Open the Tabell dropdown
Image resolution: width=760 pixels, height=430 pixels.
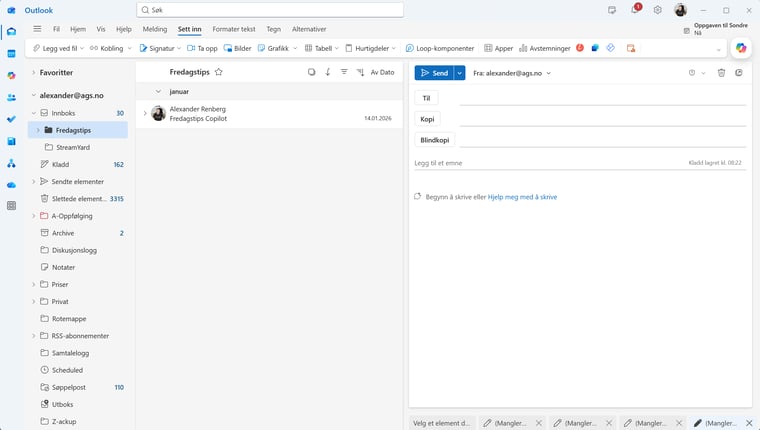click(x=336, y=48)
